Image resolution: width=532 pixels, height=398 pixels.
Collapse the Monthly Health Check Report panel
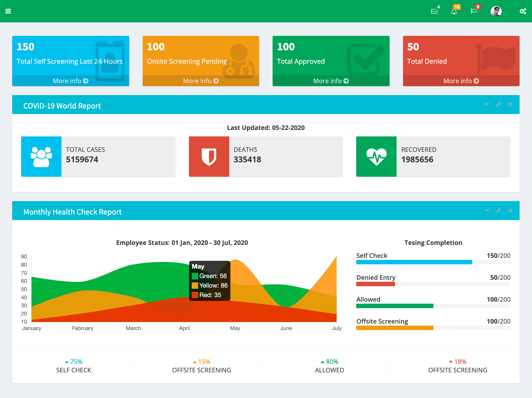click(487, 210)
